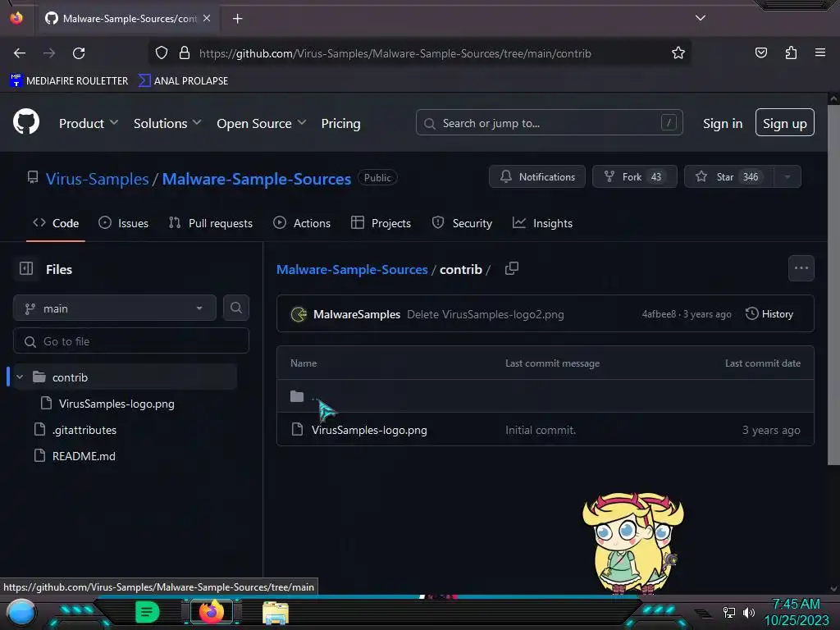Switch to the Issues tab
This screenshot has width=840, height=630.
click(x=123, y=223)
